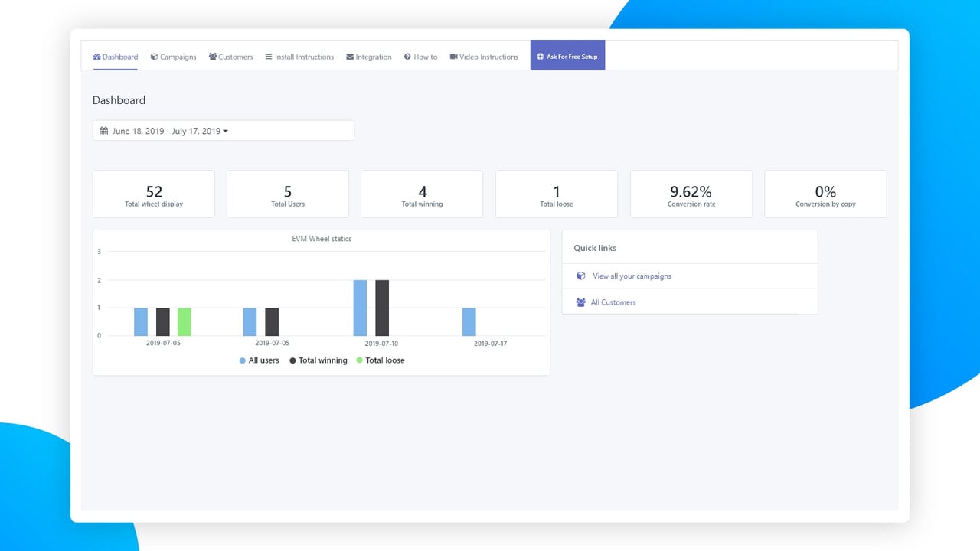This screenshot has height=551, width=980.
Task: Toggle the All users legend series
Action: click(x=259, y=360)
